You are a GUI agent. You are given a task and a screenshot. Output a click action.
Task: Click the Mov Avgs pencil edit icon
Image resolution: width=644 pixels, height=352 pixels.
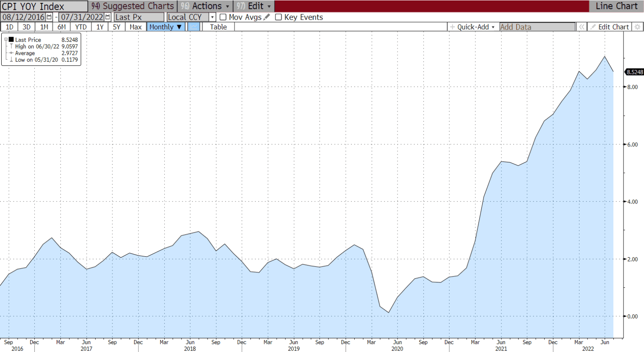pyautogui.click(x=267, y=17)
